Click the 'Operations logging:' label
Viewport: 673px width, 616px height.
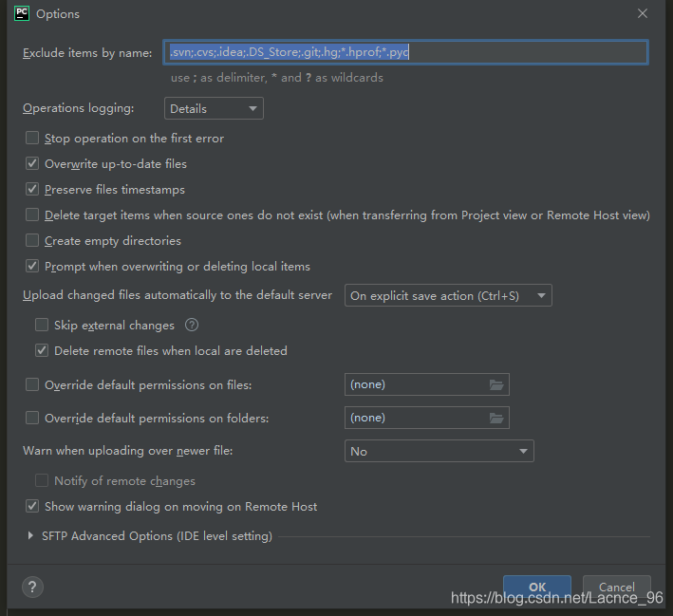(x=79, y=108)
